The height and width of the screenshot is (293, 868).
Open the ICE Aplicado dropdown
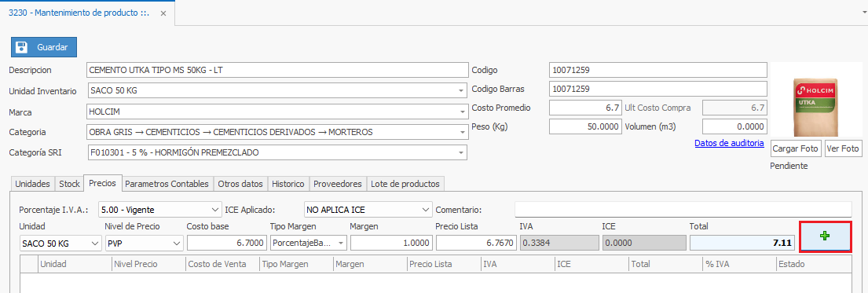pos(368,210)
